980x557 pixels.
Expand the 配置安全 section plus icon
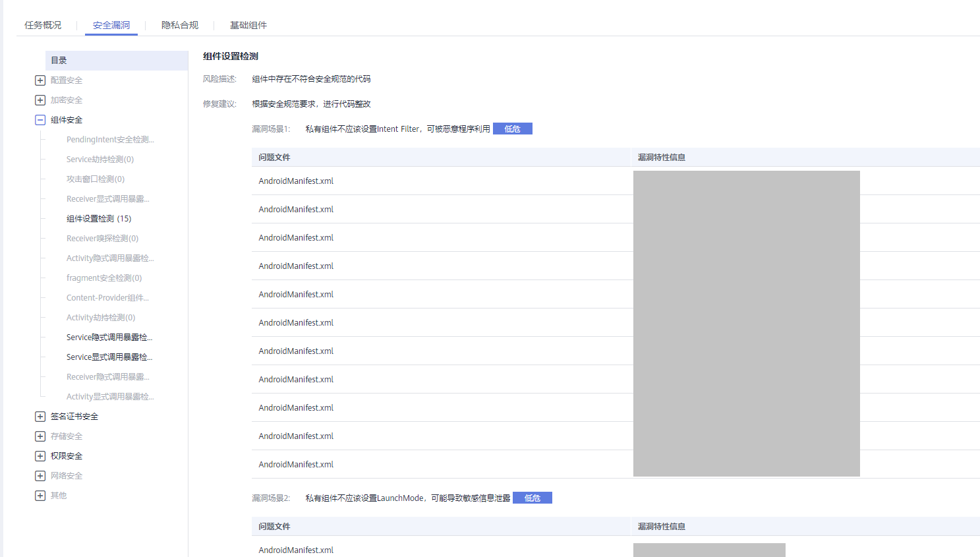40,80
